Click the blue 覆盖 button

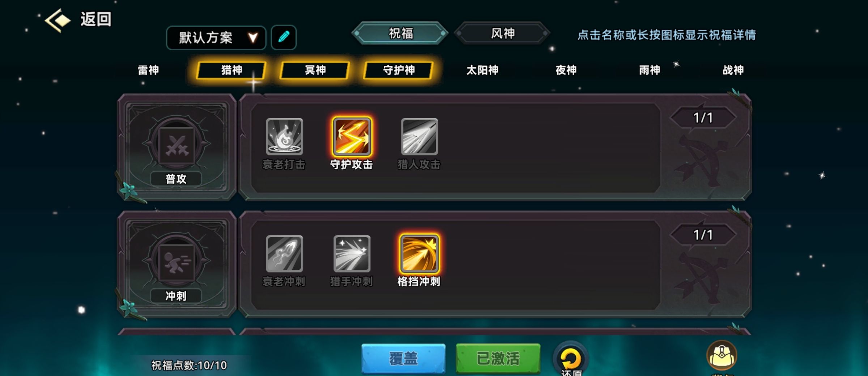[x=403, y=358]
